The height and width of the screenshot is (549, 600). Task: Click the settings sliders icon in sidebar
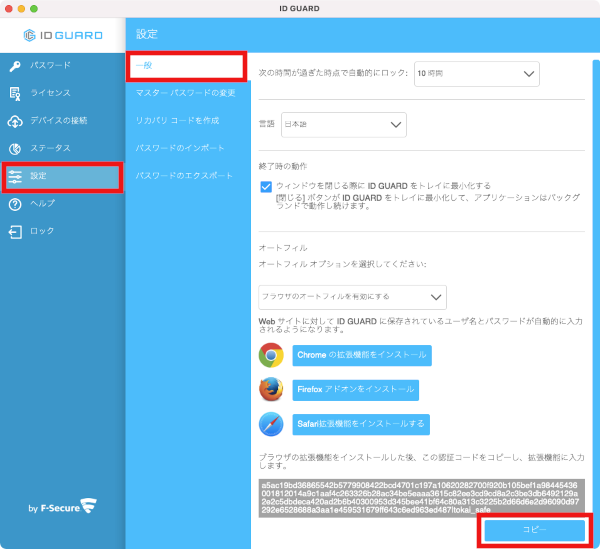pyautogui.click(x=15, y=176)
